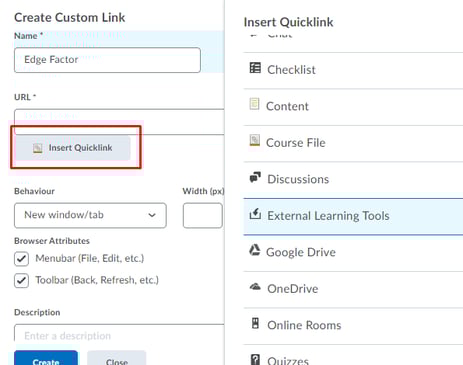Image resolution: width=463 pixels, height=365 pixels.
Task: Select Course File from the quicklink list
Action: coord(353,143)
